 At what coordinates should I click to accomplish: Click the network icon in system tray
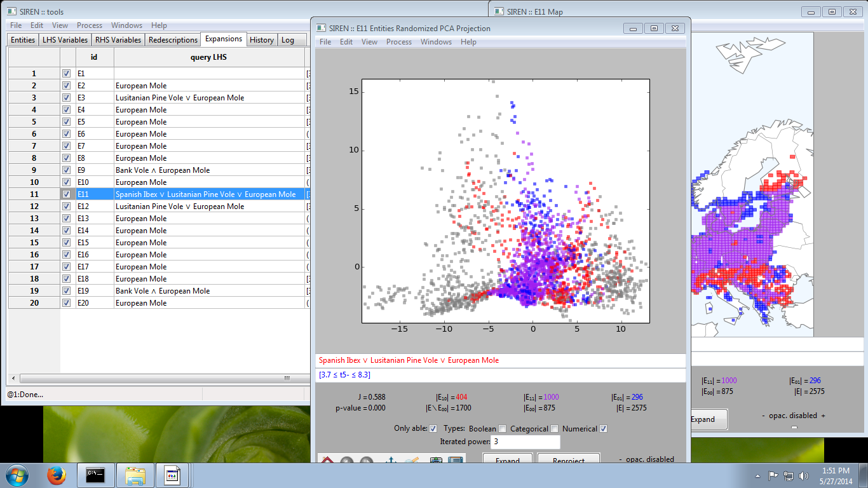[788, 475]
